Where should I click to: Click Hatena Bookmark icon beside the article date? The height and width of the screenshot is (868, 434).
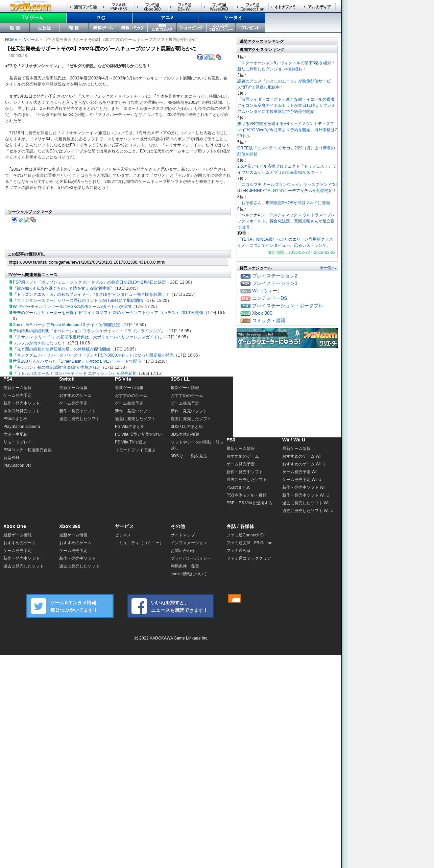pyautogui.click(x=200, y=57)
